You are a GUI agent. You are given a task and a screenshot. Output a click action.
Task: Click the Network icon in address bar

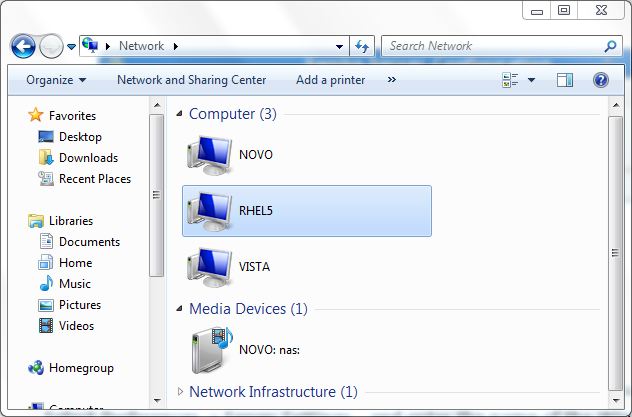[x=90, y=46]
